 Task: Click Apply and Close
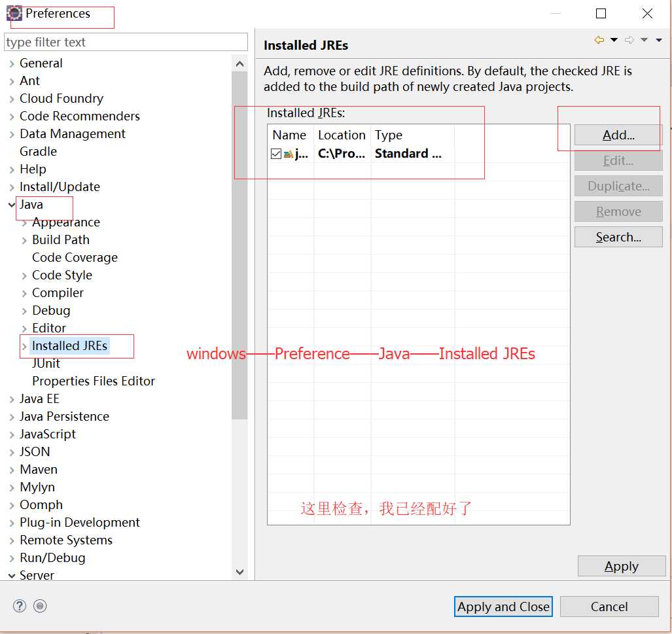(x=503, y=607)
